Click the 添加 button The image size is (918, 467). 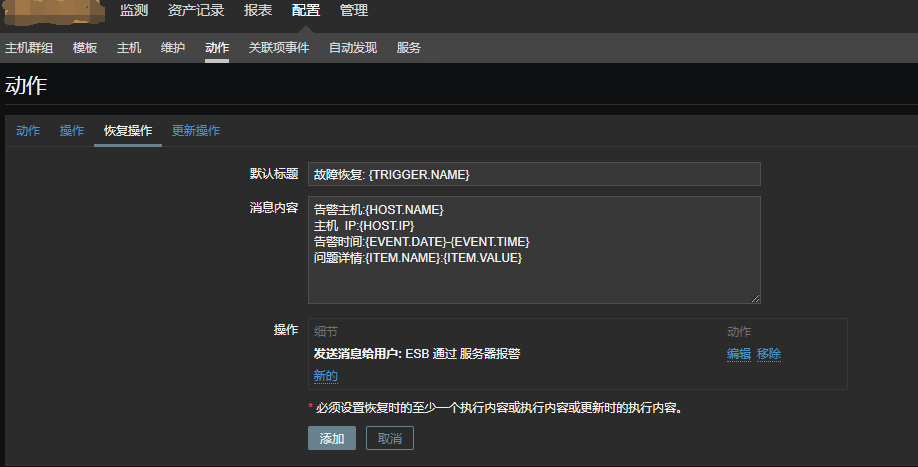(332, 438)
